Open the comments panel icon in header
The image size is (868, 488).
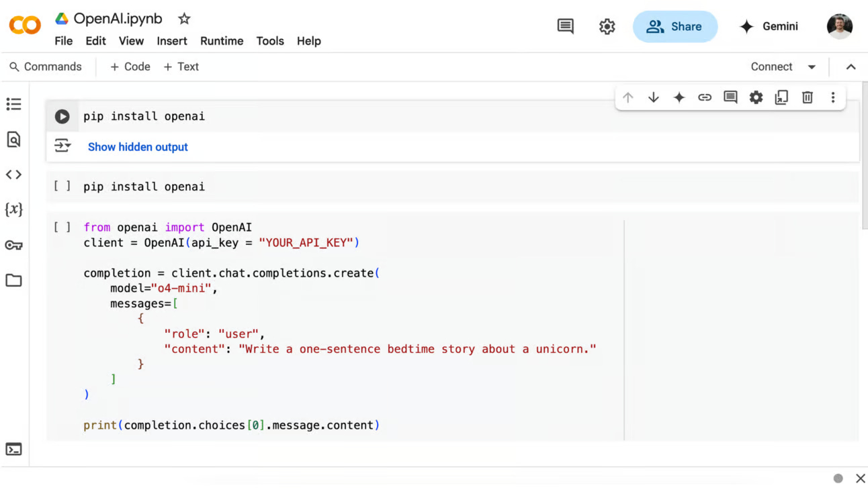click(566, 26)
